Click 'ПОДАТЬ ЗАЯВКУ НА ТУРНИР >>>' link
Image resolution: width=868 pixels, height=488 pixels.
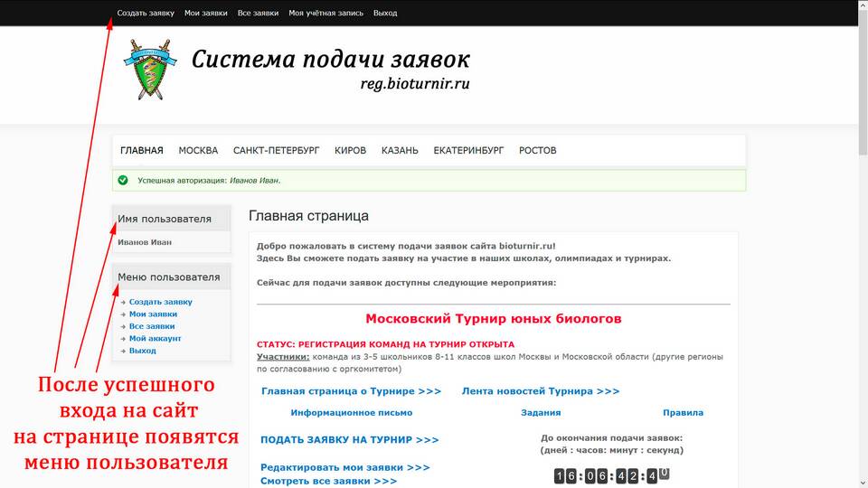(350, 440)
